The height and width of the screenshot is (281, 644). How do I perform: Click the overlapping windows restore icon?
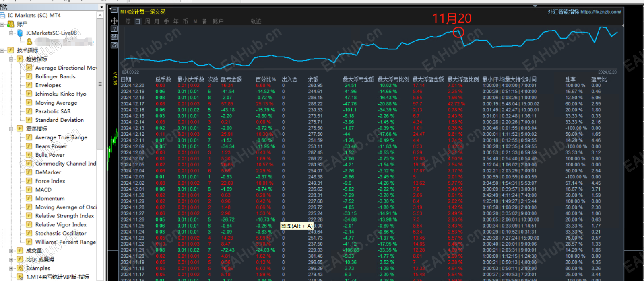tap(114, 45)
